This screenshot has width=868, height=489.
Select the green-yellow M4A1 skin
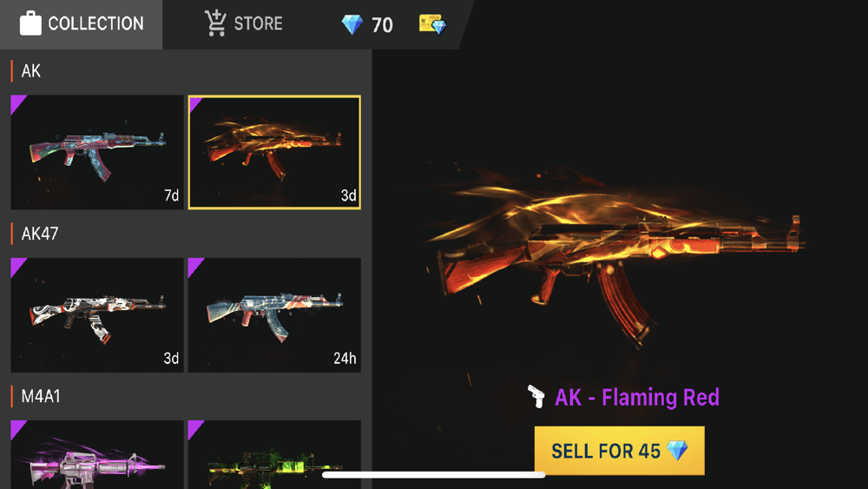[x=274, y=454]
